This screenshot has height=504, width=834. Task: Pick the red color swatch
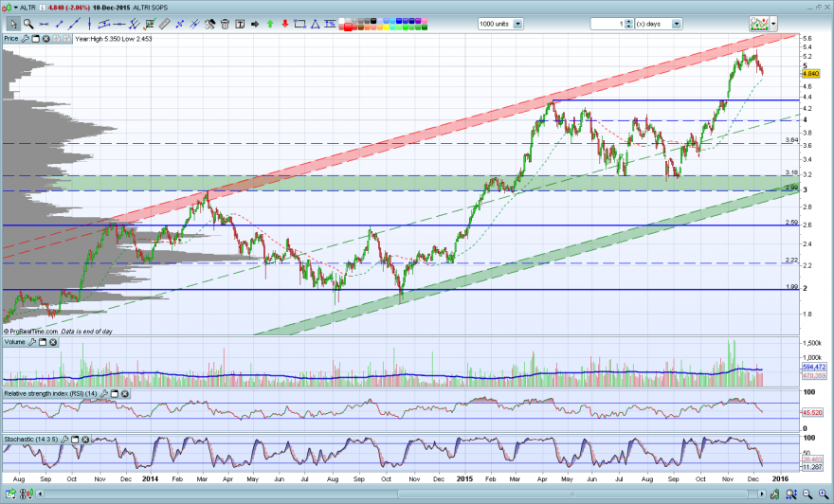pyautogui.click(x=349, y=27)
